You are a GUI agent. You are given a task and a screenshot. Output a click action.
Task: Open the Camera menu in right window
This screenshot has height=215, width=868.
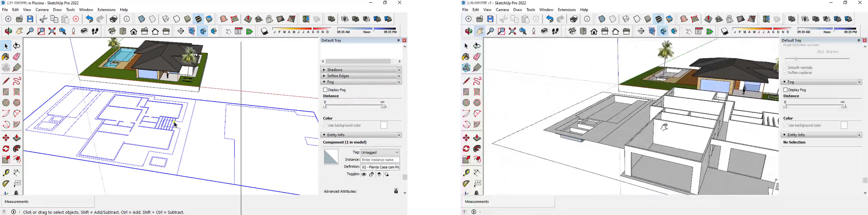pyautogui.click(x=502, y=10)
